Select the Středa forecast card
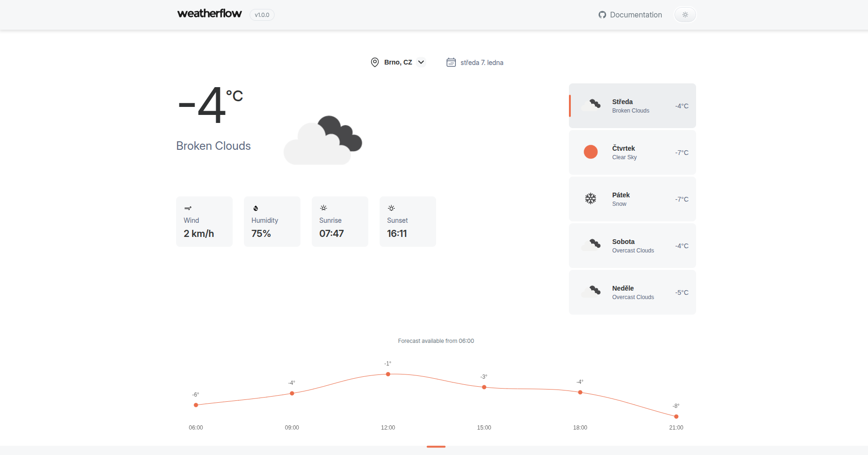This screenshot has height=455, width=868. click(632, 106)
